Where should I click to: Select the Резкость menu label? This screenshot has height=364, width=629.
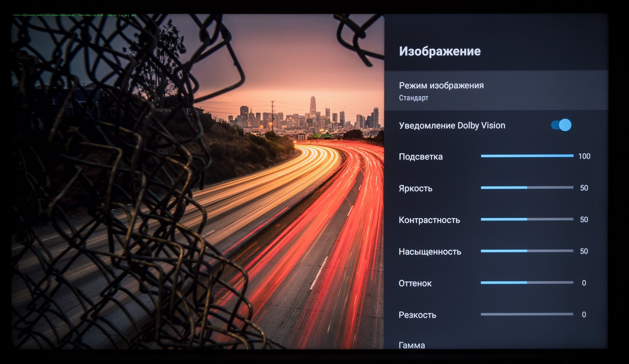click(417, 315)
